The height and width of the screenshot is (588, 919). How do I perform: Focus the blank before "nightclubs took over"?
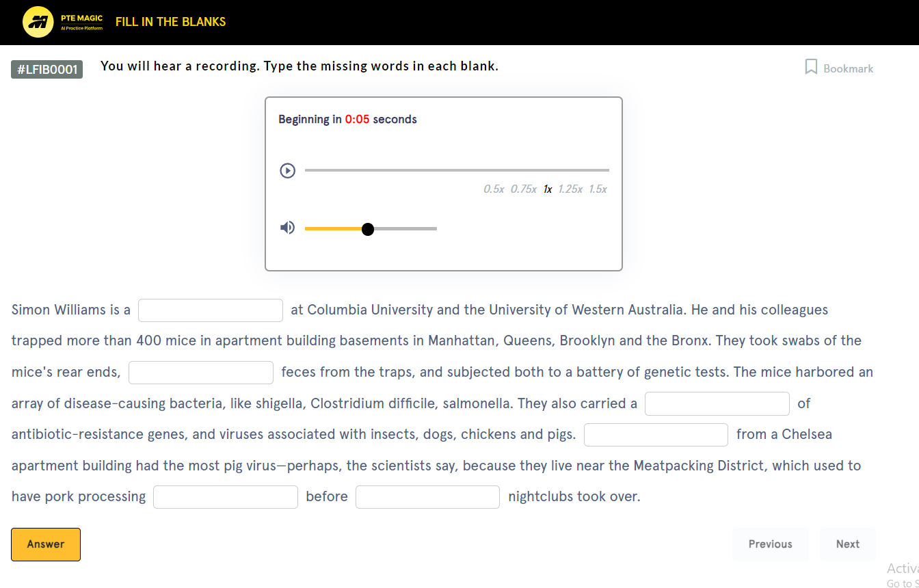(x=427, y=497)
